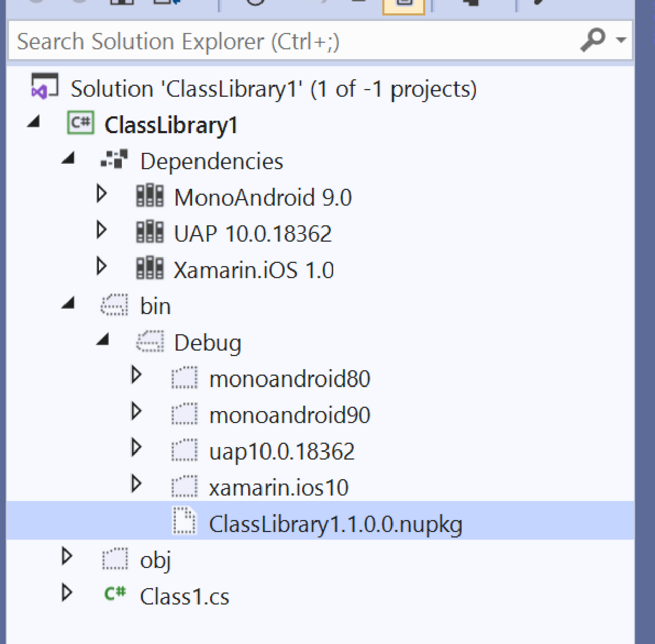Expand the xamarin.ios10 folder

coord(136,484)
